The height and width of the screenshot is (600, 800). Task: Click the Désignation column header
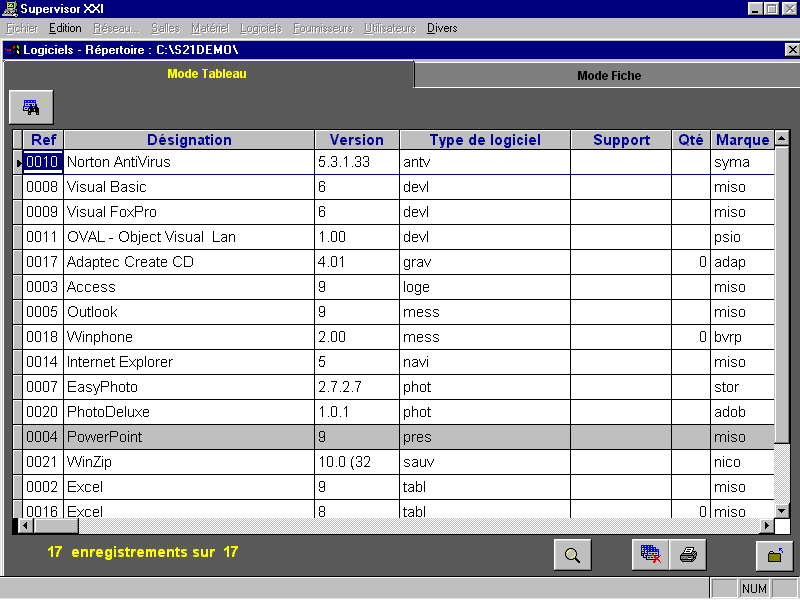189,140
